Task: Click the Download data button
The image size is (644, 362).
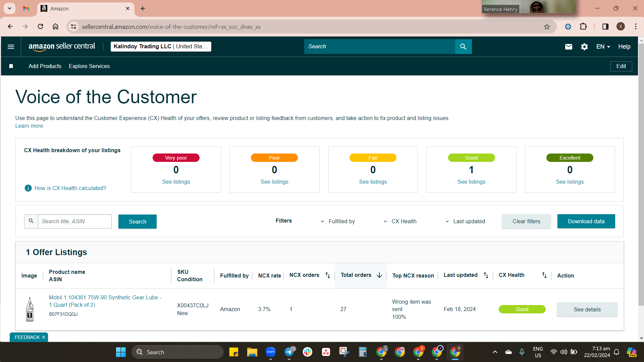Action: [586, 221]
